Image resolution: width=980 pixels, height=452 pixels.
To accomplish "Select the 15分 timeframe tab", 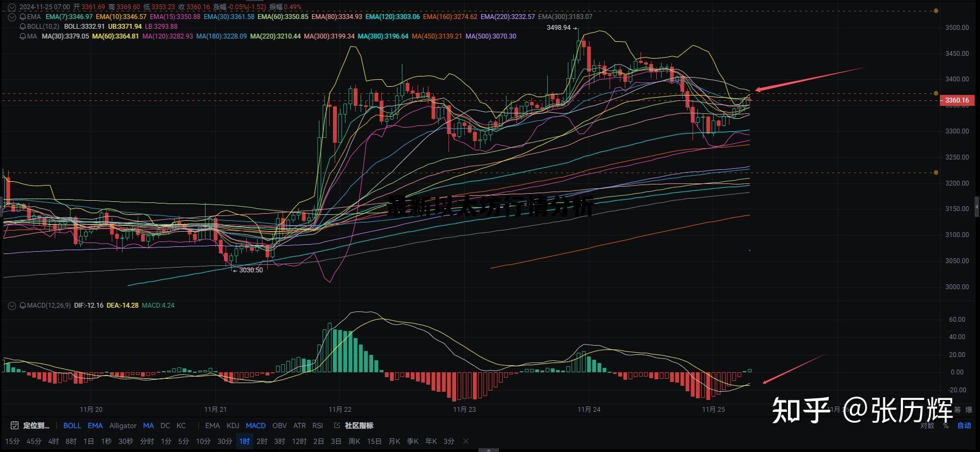I will point(12,441).
